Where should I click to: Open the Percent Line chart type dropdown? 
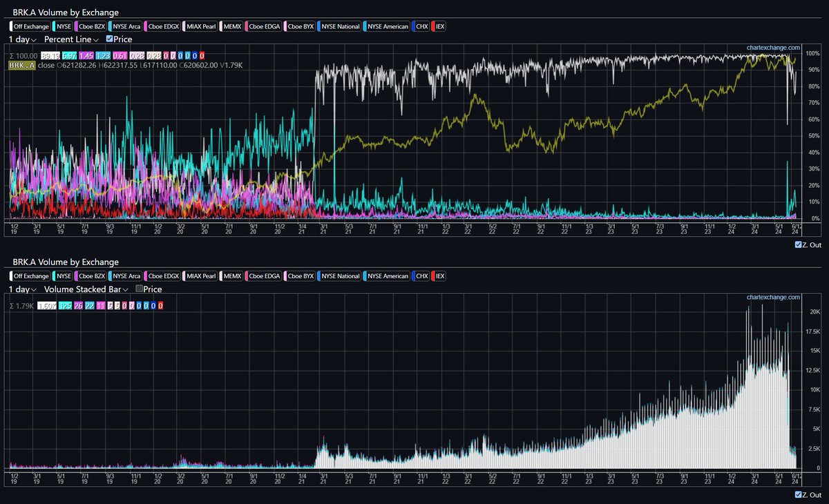(71, 39)
